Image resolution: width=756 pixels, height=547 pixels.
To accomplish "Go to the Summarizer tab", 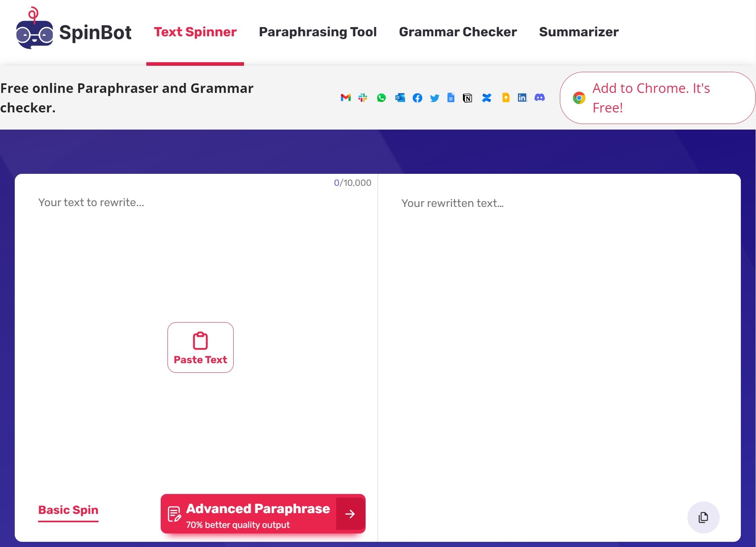I will coord(579,32).
